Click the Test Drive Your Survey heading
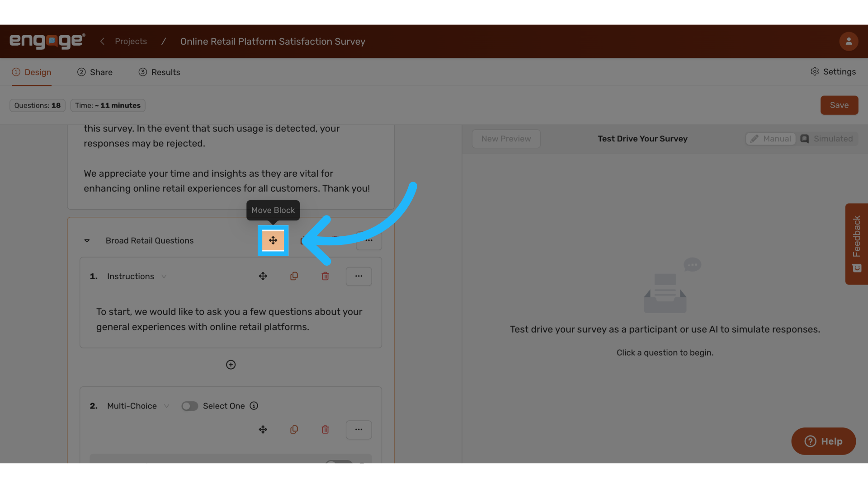 tap(642, 139)
